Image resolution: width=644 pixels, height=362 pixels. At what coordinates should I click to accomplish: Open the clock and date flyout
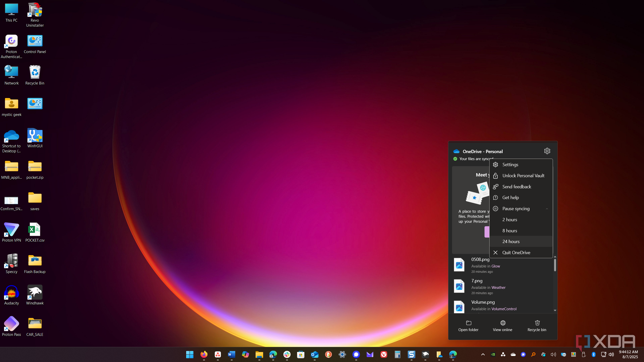pos(628,354)
